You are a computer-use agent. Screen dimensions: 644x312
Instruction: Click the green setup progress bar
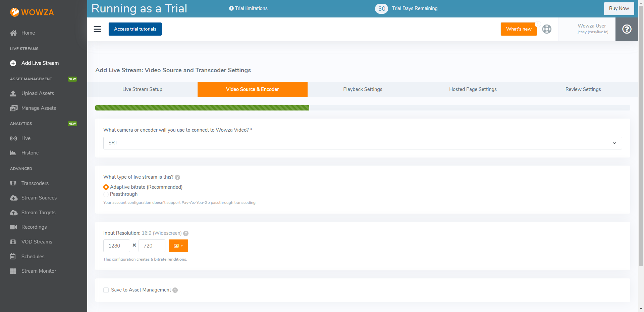click(x=202, y=108)
